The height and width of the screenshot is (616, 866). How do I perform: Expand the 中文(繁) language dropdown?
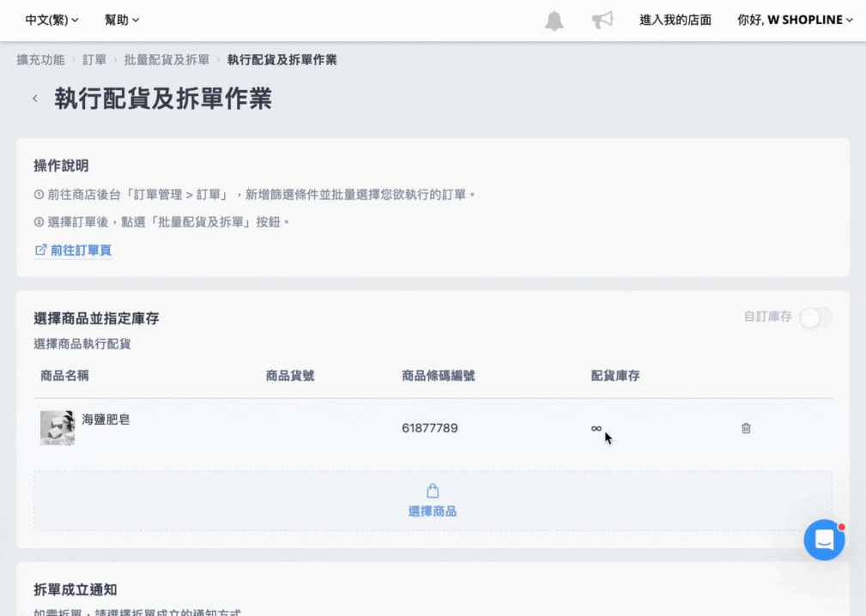click(x=51, y=20)
